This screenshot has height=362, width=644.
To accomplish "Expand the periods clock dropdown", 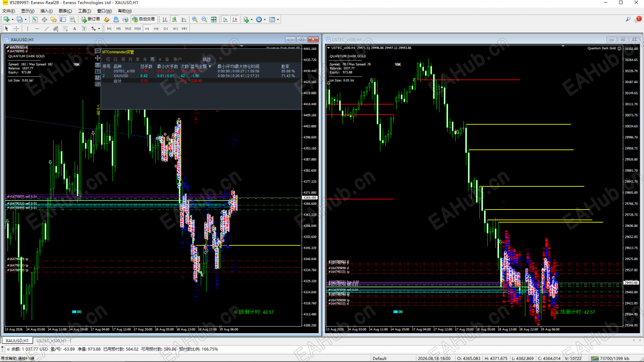I will tap(265, 19).
